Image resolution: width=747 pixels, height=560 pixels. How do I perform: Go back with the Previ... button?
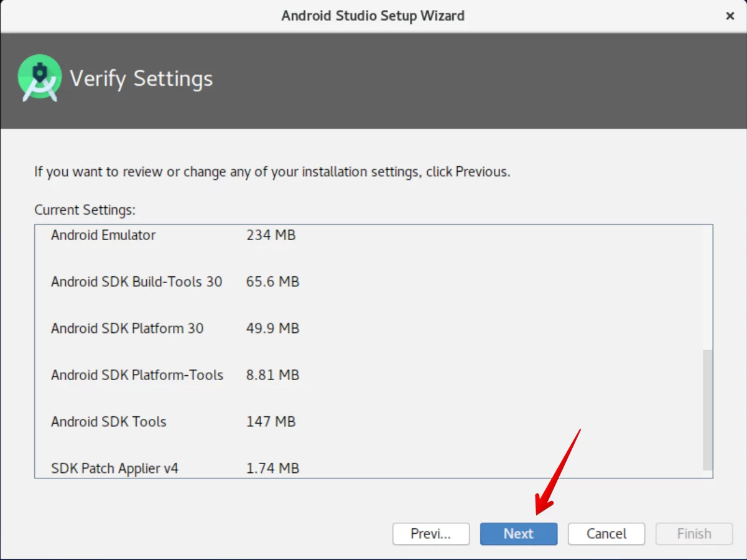pos(431,534)
